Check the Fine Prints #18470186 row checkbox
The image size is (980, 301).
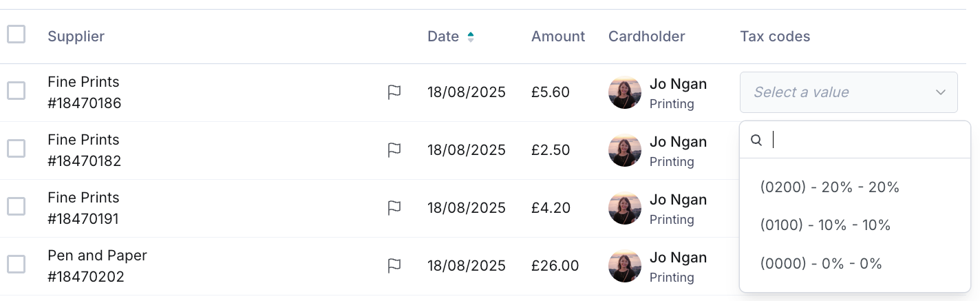click(x=17, y=91)
